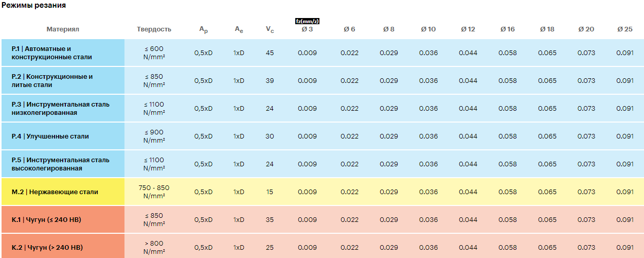Viewport: 644px width, 258px height.
Task: Click the fz(mm/z) black label
Action: [307, 21]
